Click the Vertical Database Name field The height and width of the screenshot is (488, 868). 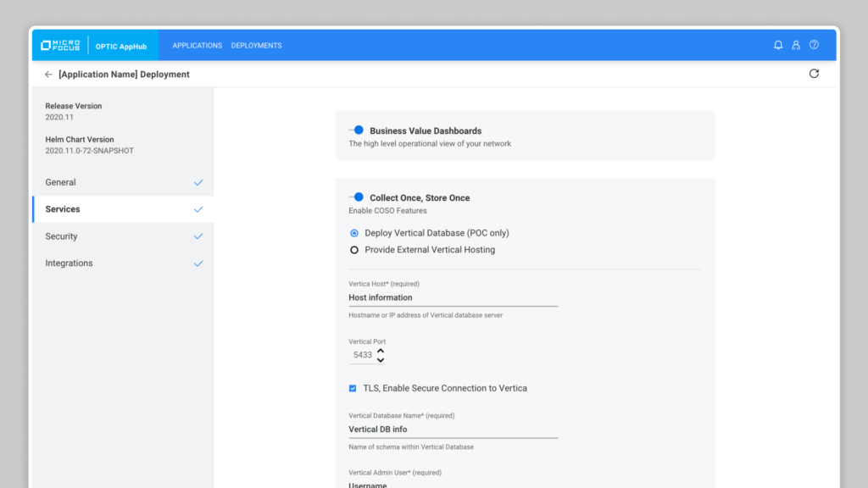[x=453, y=430]
